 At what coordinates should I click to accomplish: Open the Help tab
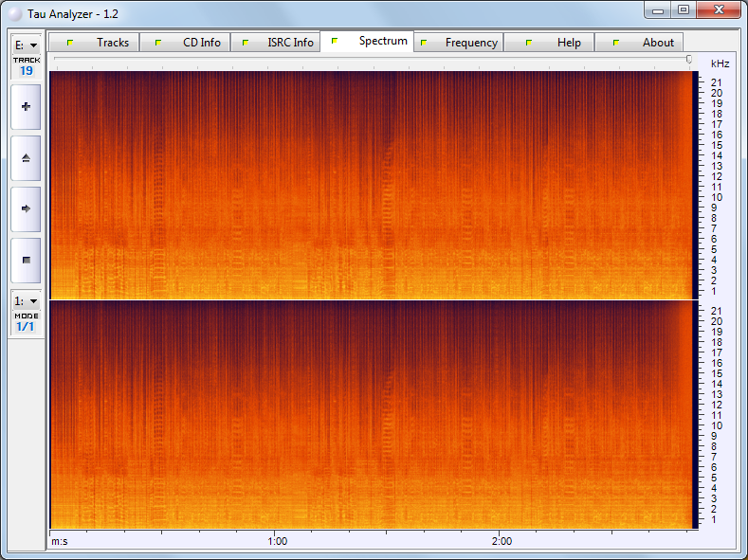(x=550, y=43)
